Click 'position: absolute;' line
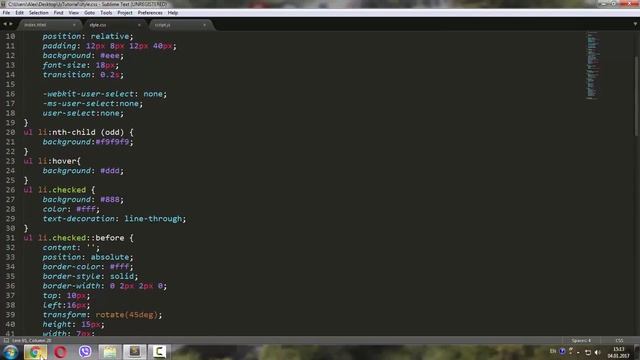This screenshot has width=640, height=360. point(88,257)
